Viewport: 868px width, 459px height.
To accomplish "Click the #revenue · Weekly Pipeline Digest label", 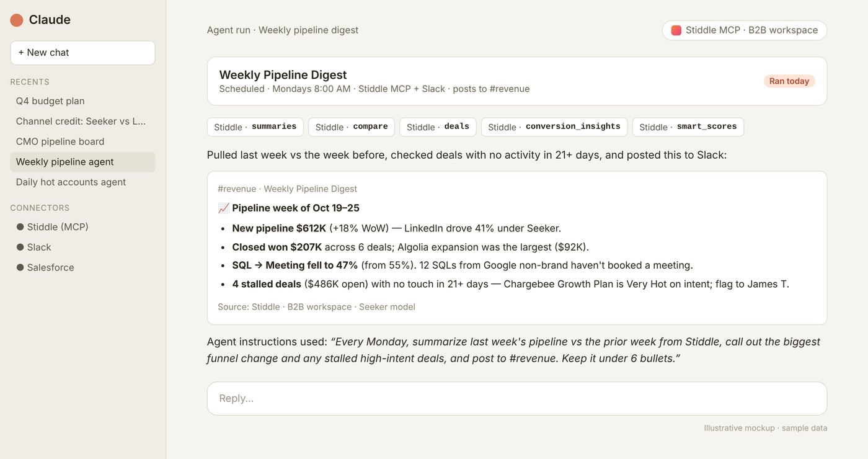I will point(287,189).
